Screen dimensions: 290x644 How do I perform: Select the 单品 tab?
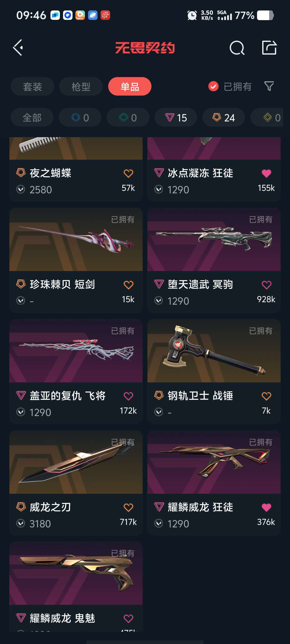coord(130,86)
